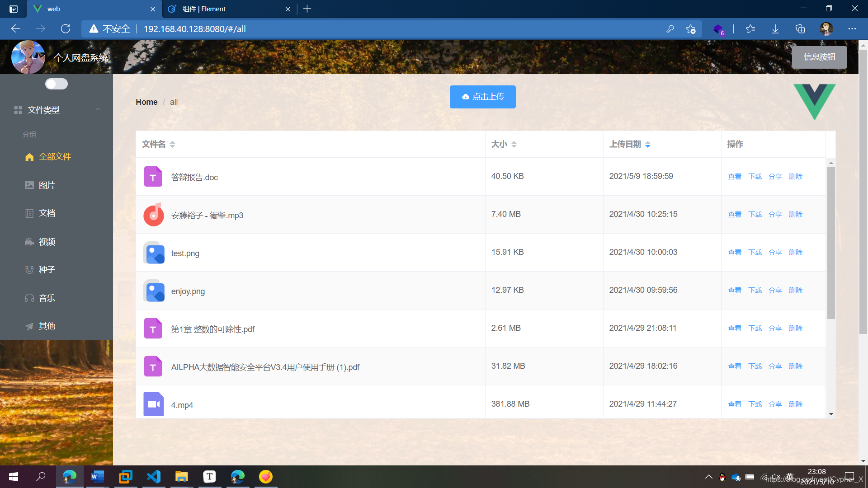Viewport: 868px width, 488px height.
Task: Click the 信息按钮 button
Action: 819,57
